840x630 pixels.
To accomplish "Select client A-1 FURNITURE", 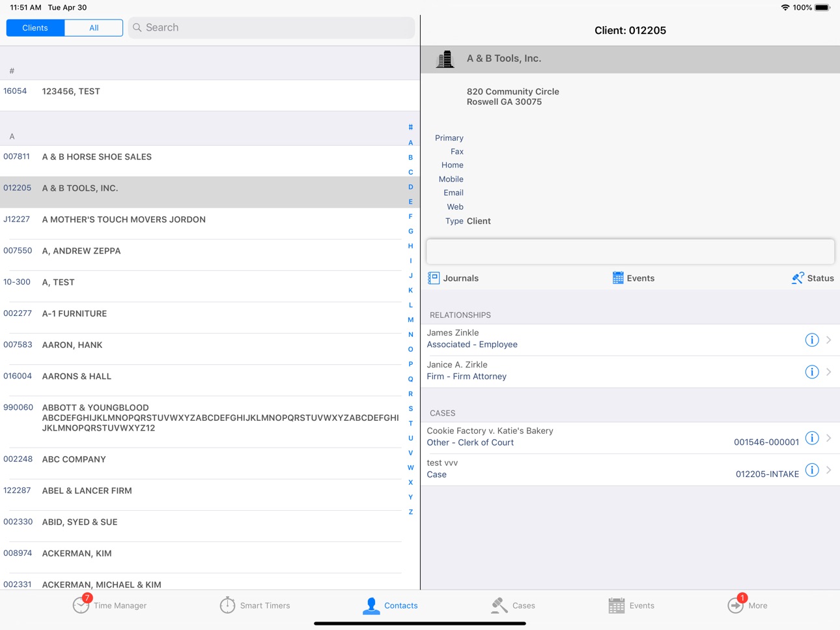I will point(210,317).
